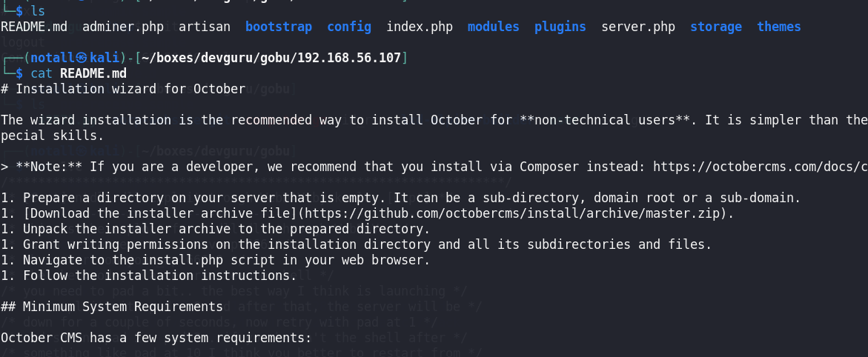Screen dimensions: 868x357
Task: Click the themes directory name
Action: pyautogui.click(x=778, y=27)
